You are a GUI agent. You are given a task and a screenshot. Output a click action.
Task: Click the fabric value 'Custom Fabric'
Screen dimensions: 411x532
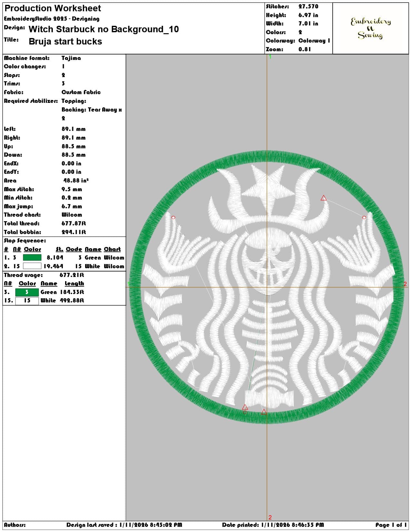(81, 92)
